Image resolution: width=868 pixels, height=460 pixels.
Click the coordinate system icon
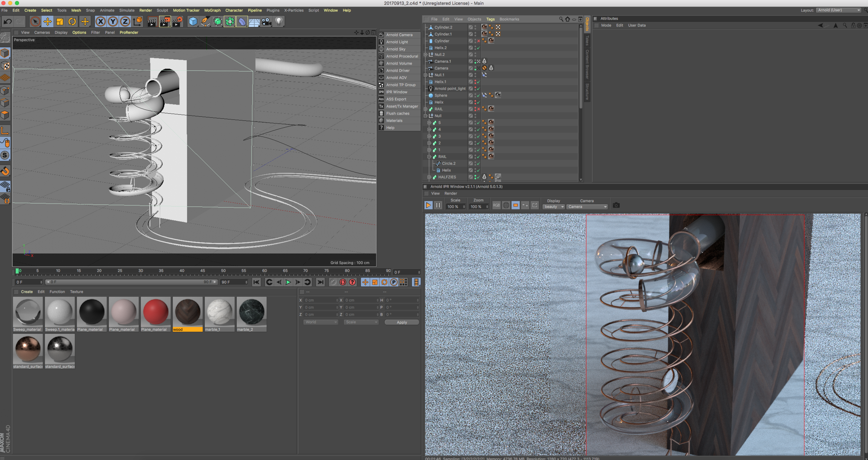point(137,22)
